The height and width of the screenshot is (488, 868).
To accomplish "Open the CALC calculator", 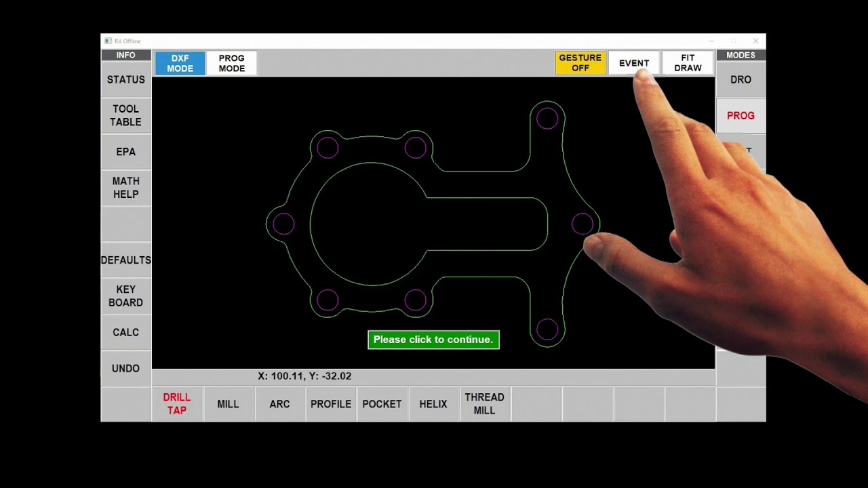I will tap(126, 332).
